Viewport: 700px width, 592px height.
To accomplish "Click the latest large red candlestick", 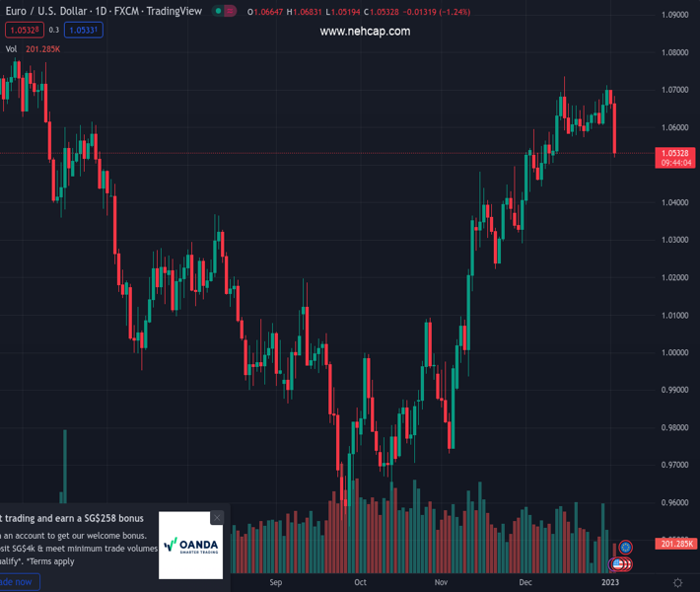I will (614, 128).
